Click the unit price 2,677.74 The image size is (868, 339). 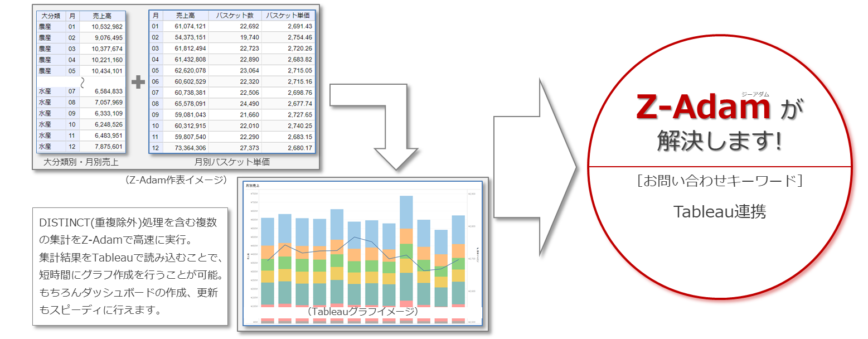pos(300,104)
